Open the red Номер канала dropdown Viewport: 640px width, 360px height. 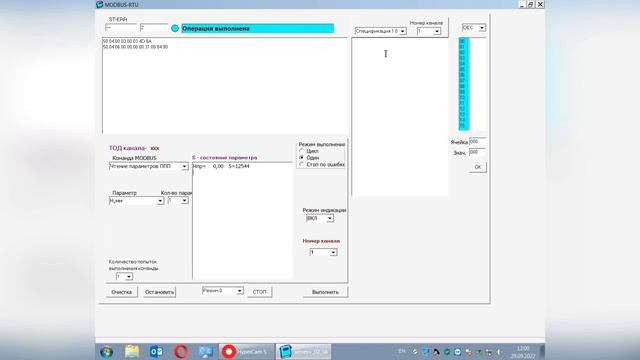[x=333, y=252]
